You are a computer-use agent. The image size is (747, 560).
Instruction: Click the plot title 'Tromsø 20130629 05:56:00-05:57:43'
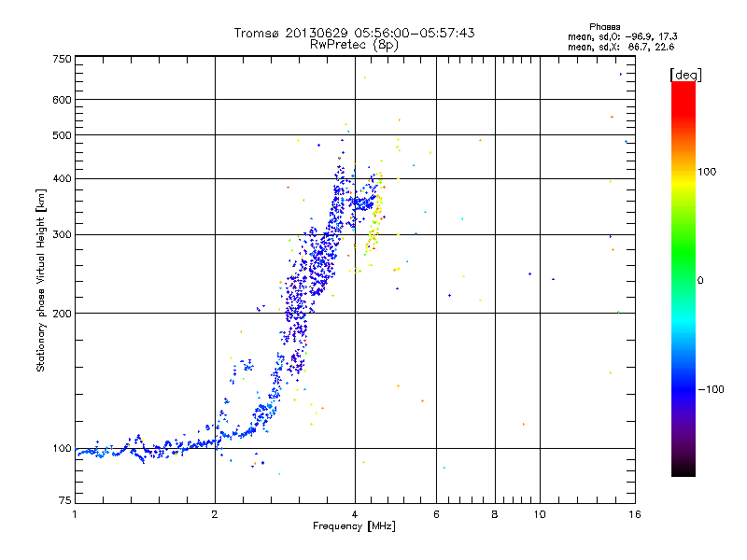click(x=354, y=33)
